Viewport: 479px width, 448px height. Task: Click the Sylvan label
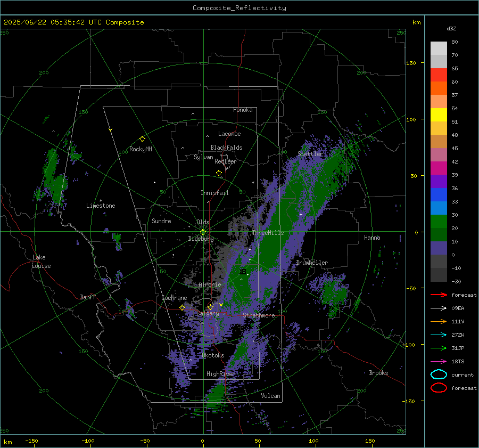[x=203, y=157]
